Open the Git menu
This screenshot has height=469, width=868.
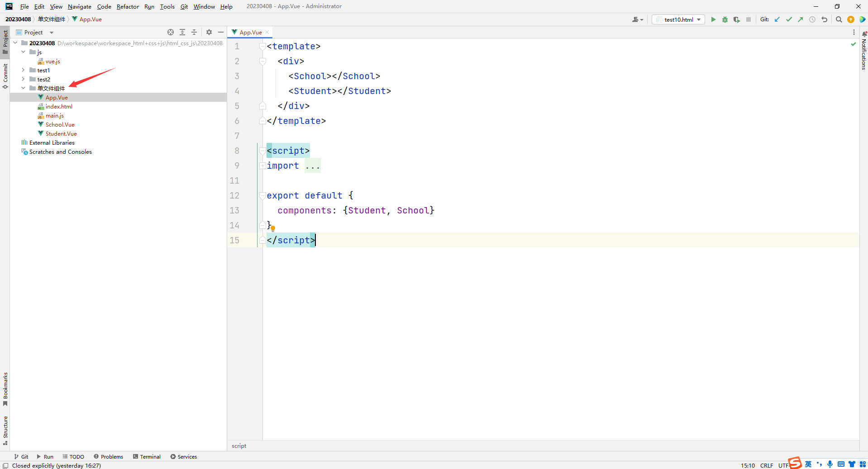[x=184, y=6]
